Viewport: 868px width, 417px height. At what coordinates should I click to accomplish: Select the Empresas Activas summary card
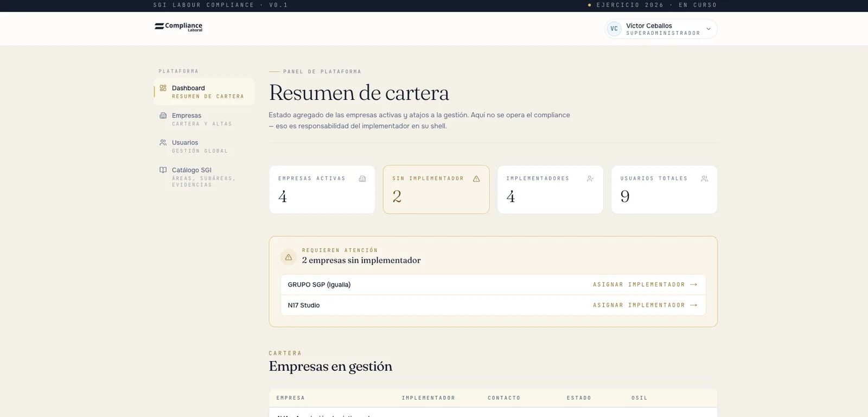tap(322, 189)
